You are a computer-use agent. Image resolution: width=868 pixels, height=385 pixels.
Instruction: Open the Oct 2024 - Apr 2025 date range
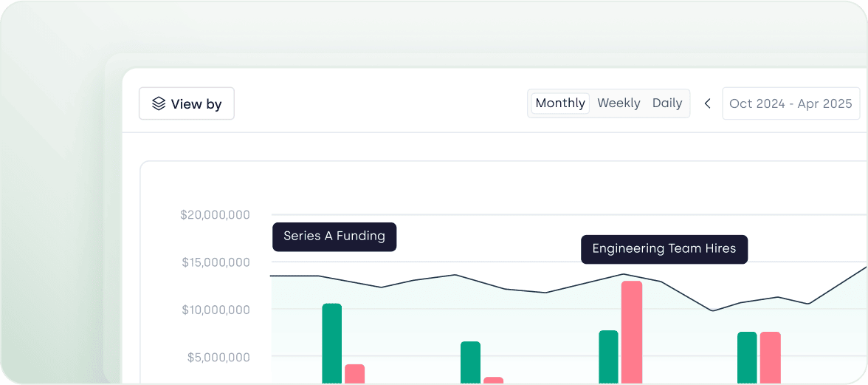791,103
